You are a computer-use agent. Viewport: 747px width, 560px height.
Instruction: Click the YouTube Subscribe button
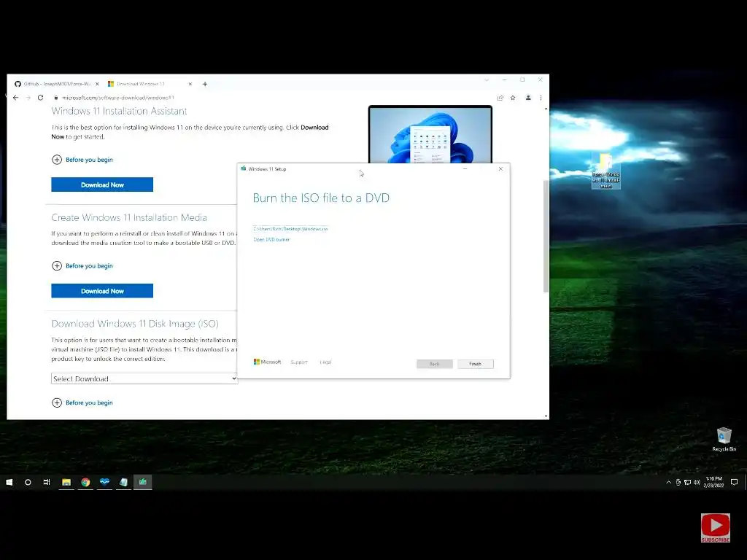point(715,528)
